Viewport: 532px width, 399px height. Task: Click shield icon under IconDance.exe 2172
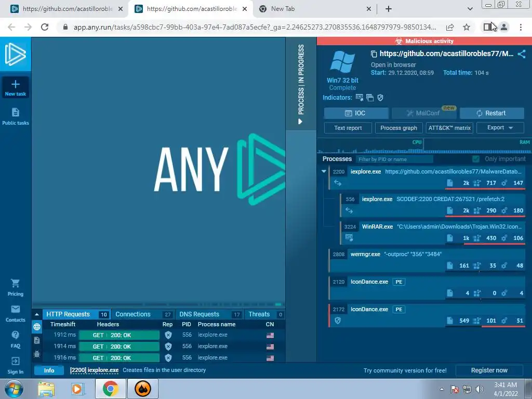point(338,321)
